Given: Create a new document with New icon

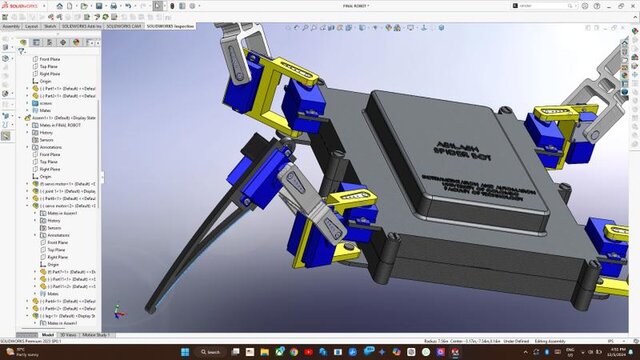Looking at the screenshot, I should click(70, 6).
